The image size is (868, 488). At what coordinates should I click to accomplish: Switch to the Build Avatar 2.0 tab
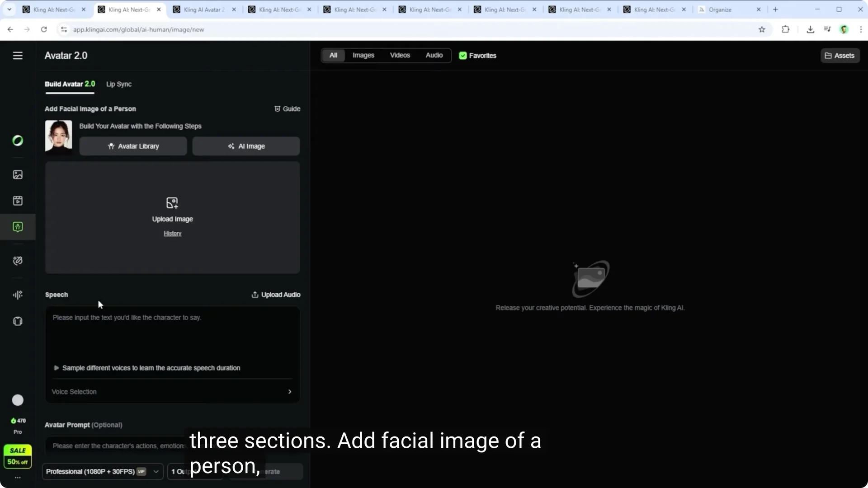(x=70, y=84)
